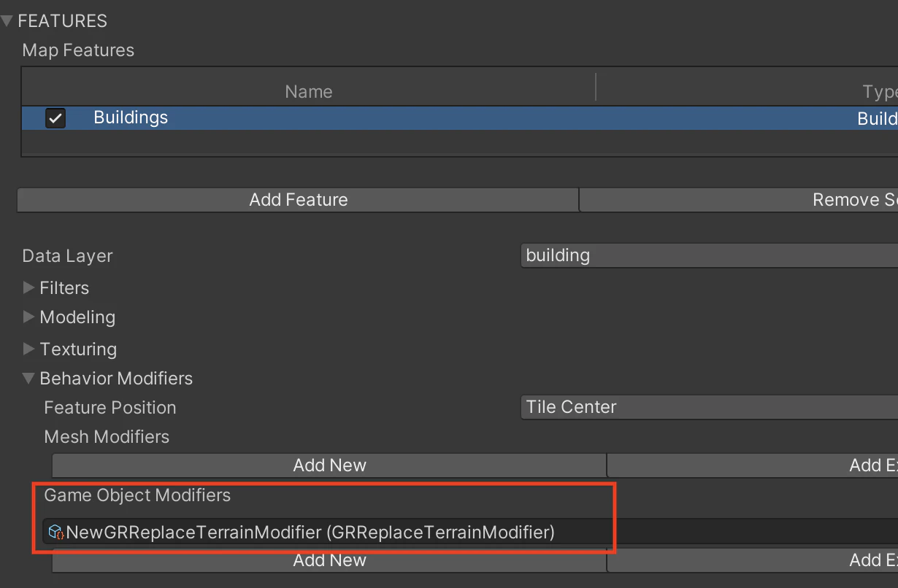Screen dimensions: 898x588
Task: Open the Data Layer field showing building
Action: [709, 255]
